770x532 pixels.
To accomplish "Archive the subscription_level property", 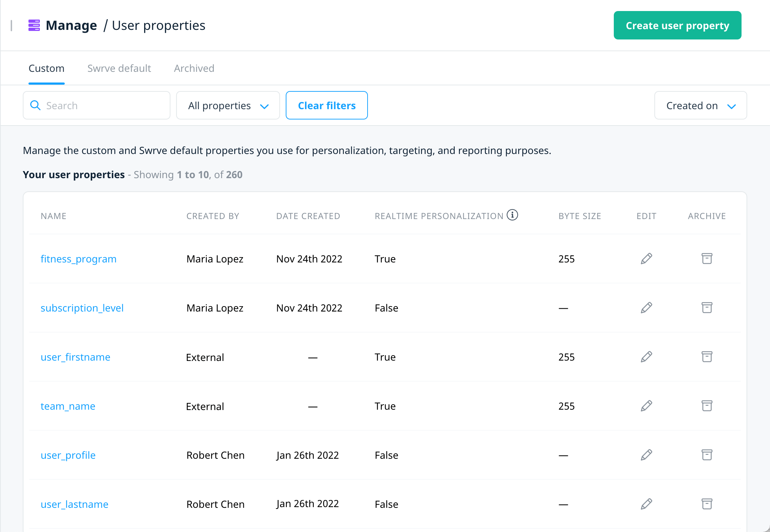I will (x=707, y=308).
